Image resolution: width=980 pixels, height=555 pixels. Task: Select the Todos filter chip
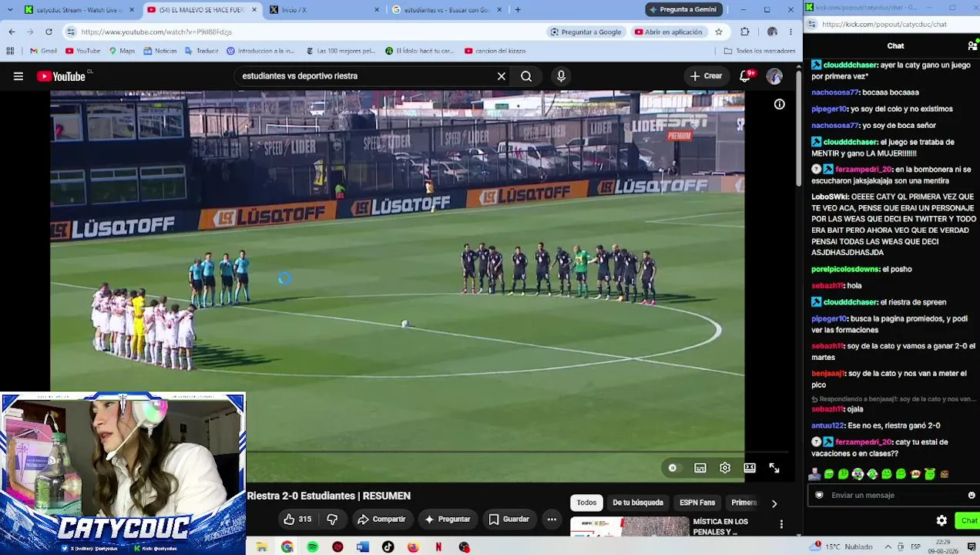(x=586, y=503)
